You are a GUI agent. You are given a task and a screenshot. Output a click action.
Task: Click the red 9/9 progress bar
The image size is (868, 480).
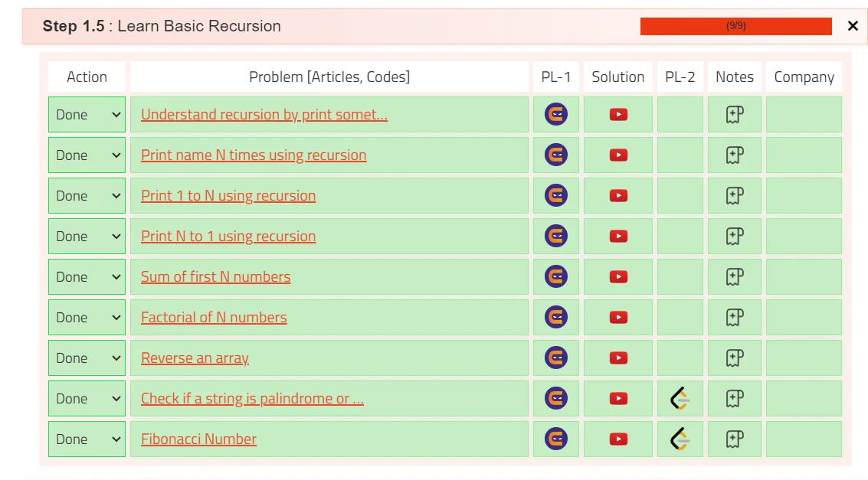735,26
